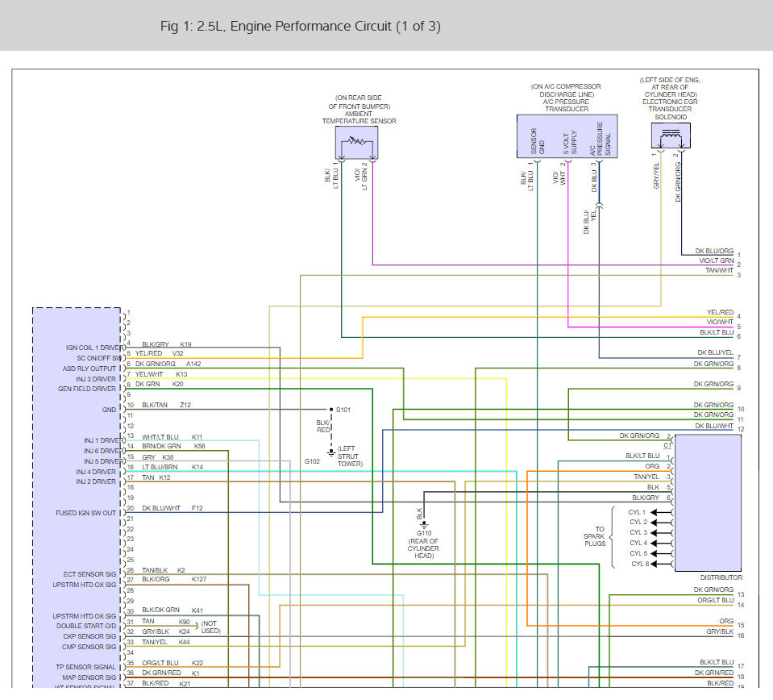Click the arrow beside CYL 1
773x700 pixels.
(661, 512)
